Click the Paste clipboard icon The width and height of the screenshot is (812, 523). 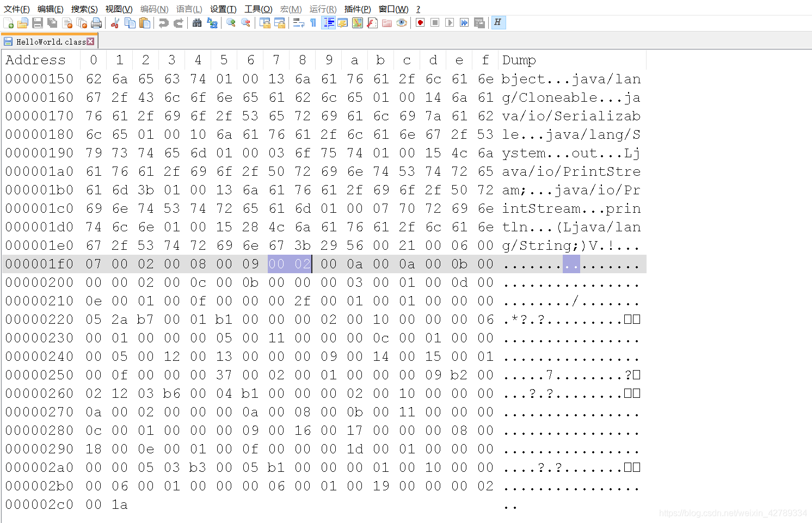[145, 23]
